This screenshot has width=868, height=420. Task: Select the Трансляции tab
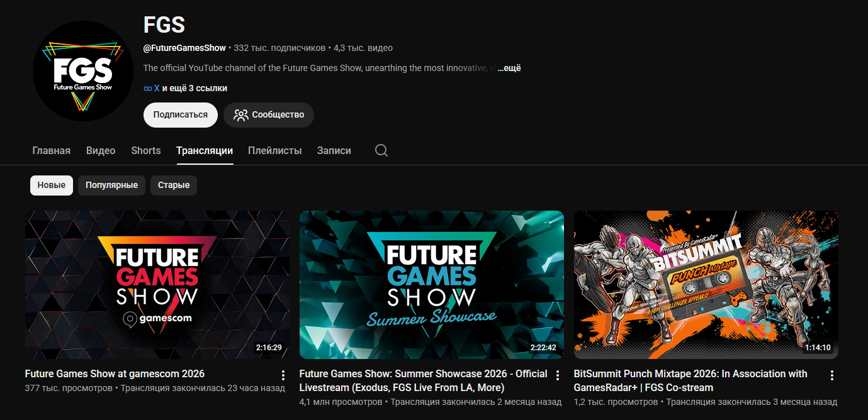pos(205,151)
